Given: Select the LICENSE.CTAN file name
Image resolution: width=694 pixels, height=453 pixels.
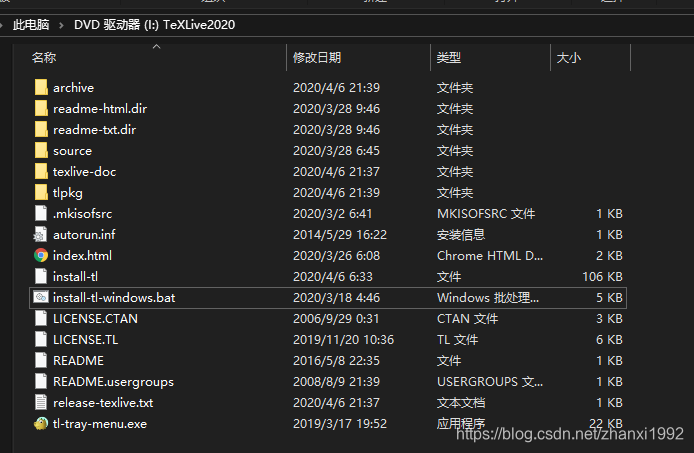Looking at the screenshot, I should pos(95,319).
